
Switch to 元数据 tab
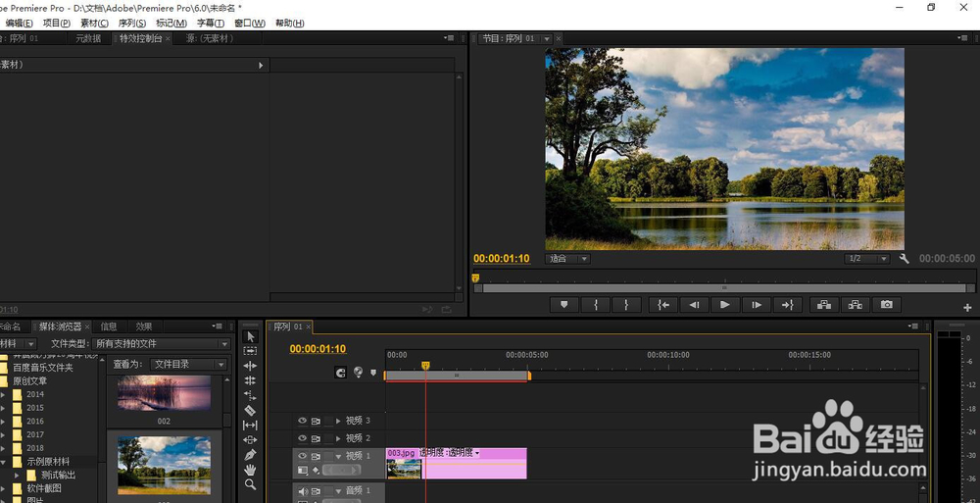click(x=89, y=38)
